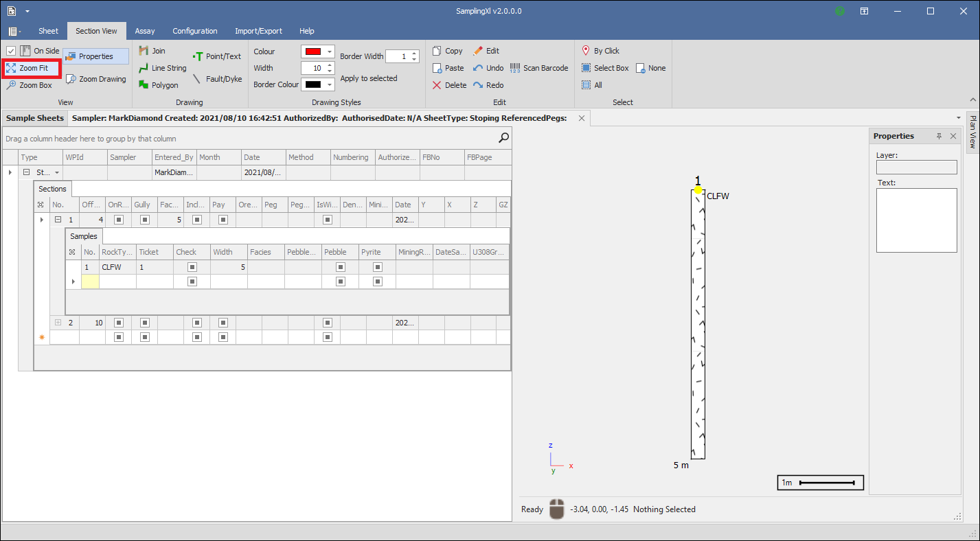Choose the Line String tool
980x541 pixels.
pyautogui.click(x=163, y=68)
